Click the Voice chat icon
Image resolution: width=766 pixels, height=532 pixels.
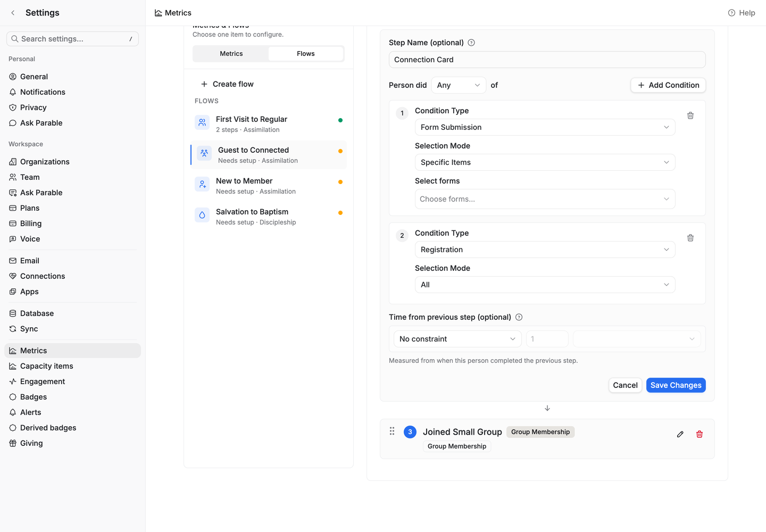[13, 239]
